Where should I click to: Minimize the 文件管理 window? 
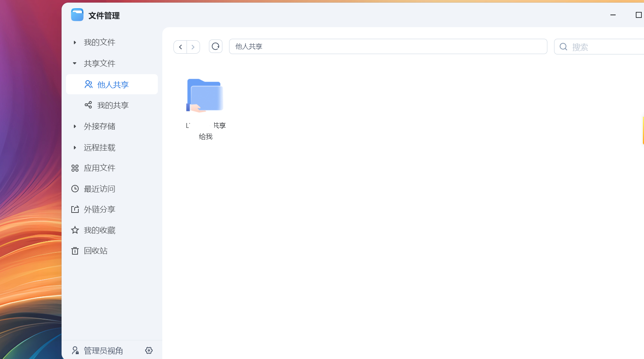point(613,15)
